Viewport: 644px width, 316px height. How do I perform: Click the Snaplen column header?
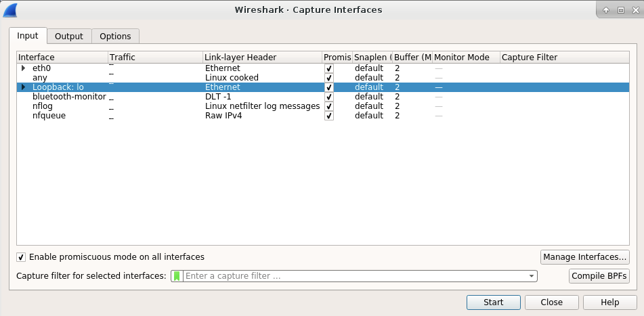372,57
